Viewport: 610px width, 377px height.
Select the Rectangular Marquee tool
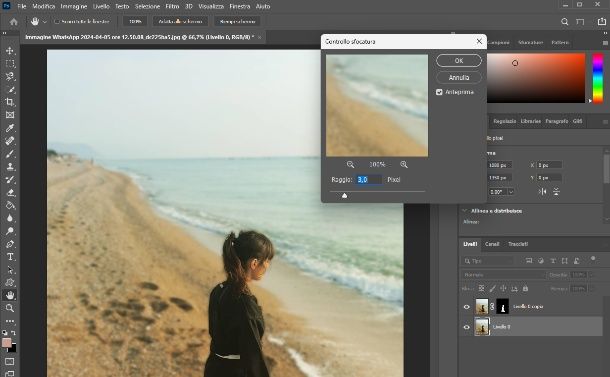(10, 63)
